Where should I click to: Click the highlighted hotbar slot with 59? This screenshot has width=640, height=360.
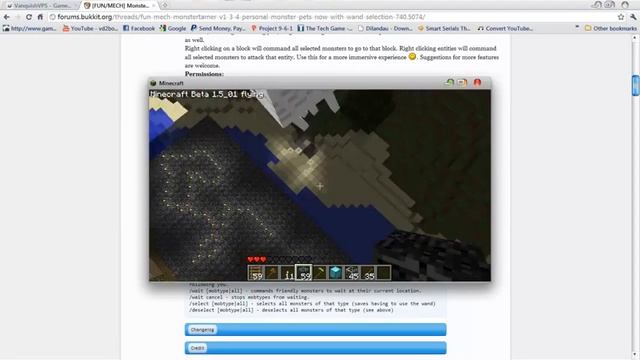[x=304, y=273]
